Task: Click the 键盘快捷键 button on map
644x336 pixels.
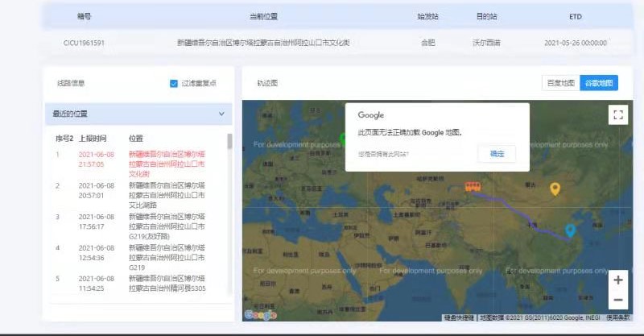Action: (x=458, y=317)
